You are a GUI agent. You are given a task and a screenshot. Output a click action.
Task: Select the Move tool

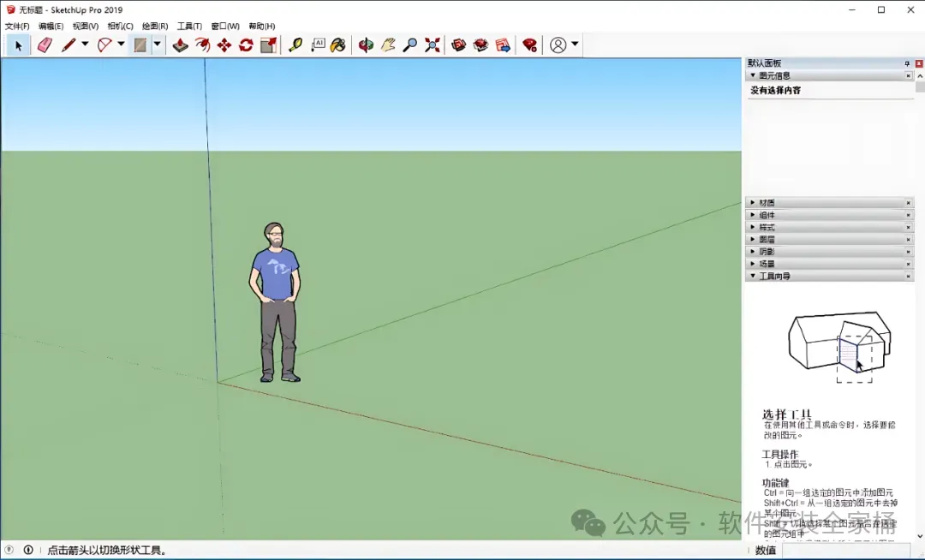point(224,45)
